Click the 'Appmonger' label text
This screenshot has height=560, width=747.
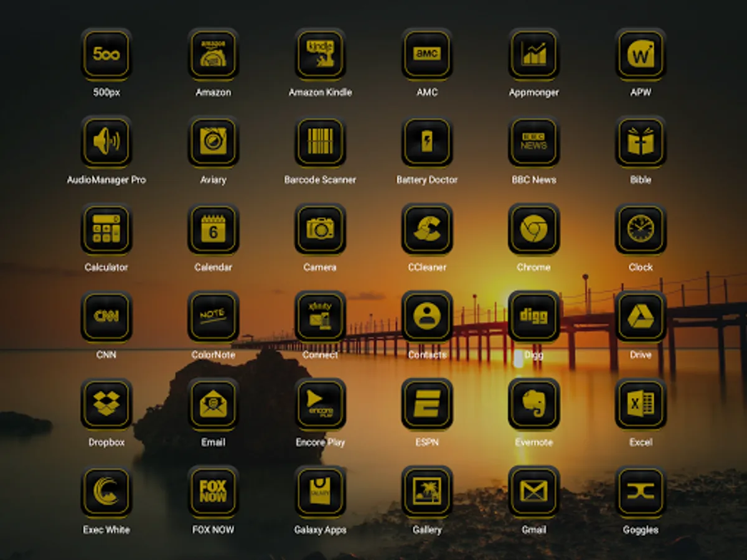(534, 92)
